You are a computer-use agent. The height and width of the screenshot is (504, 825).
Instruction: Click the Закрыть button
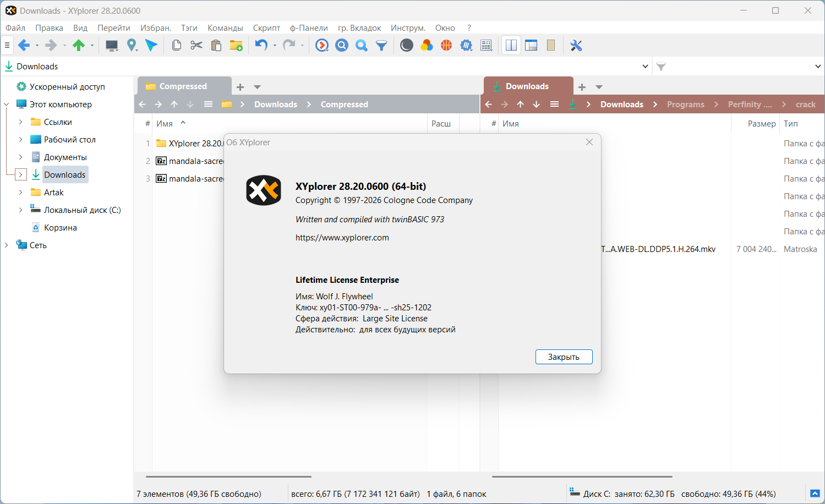pyautogui.click(x=564, y=357)
